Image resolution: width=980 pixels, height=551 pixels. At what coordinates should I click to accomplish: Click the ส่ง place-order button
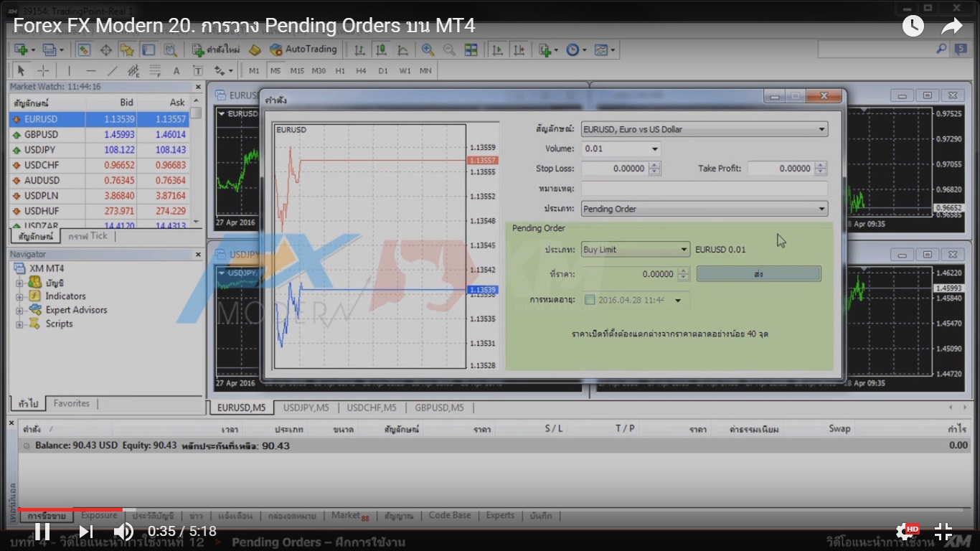(758, 274)
